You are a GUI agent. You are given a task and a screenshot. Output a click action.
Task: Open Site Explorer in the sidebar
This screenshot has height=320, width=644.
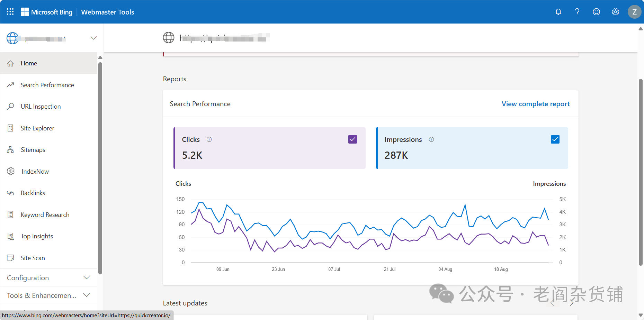[x=48, y=128]
